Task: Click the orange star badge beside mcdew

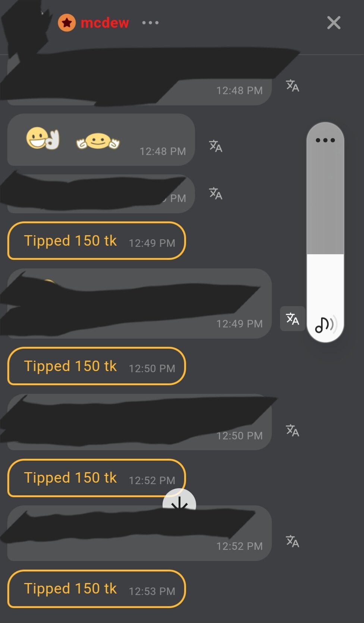Action: tap(67, 23)
